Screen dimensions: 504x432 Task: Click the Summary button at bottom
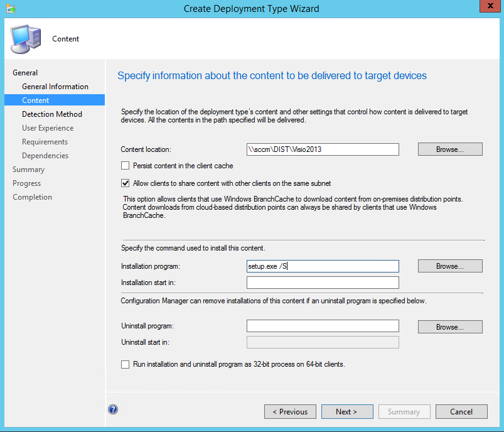404,412
